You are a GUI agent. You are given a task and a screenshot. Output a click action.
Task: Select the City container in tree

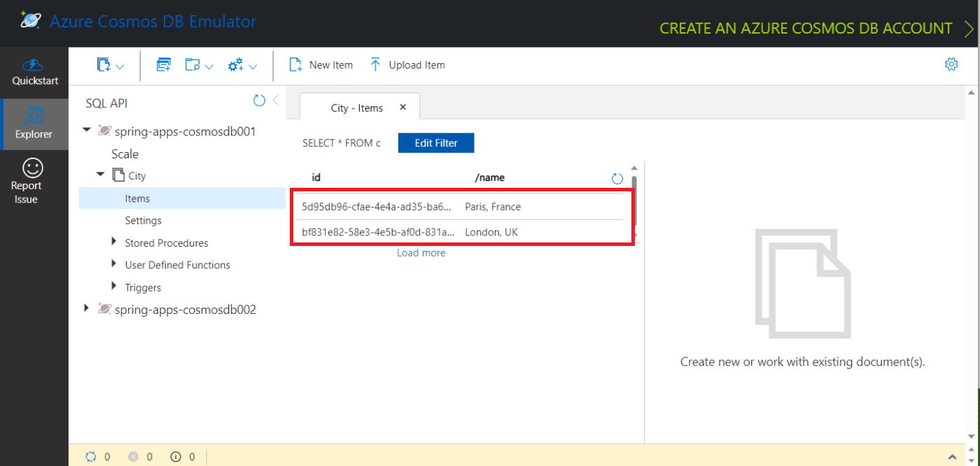click(137, 176)
